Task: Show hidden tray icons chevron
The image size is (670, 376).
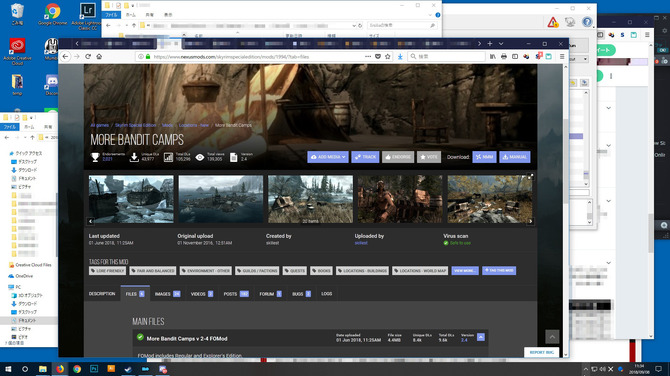Action: (586, 369)
